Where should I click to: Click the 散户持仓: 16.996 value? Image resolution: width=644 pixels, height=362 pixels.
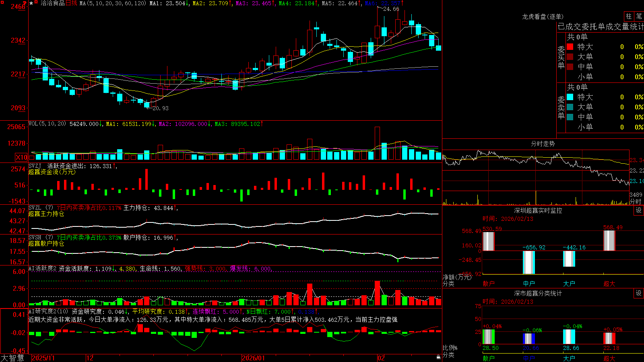149,238
